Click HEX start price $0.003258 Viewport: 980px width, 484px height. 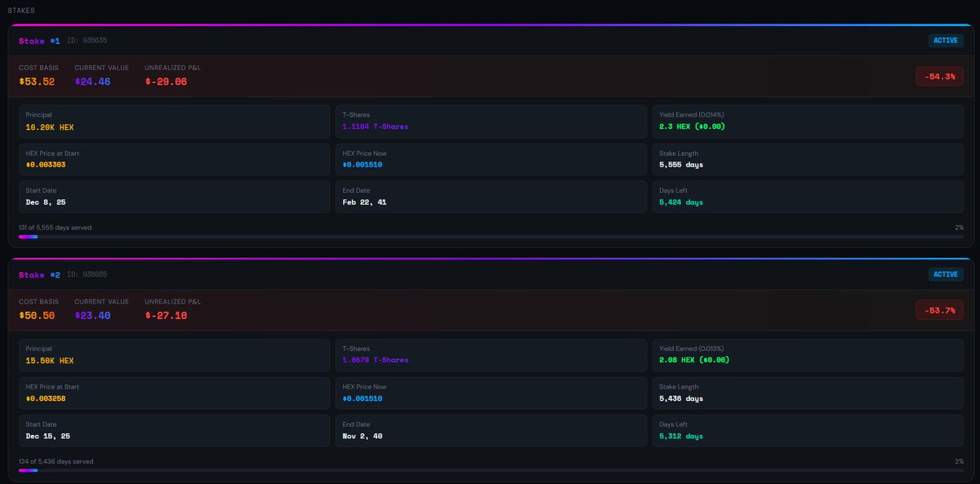[46, 398]
